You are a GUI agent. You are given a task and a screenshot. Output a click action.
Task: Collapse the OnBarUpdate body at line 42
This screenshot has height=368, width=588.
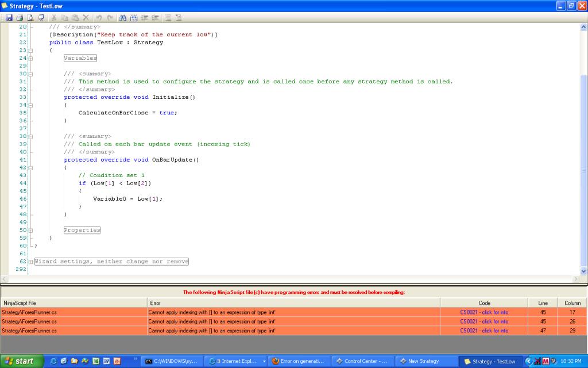(31, 168)
